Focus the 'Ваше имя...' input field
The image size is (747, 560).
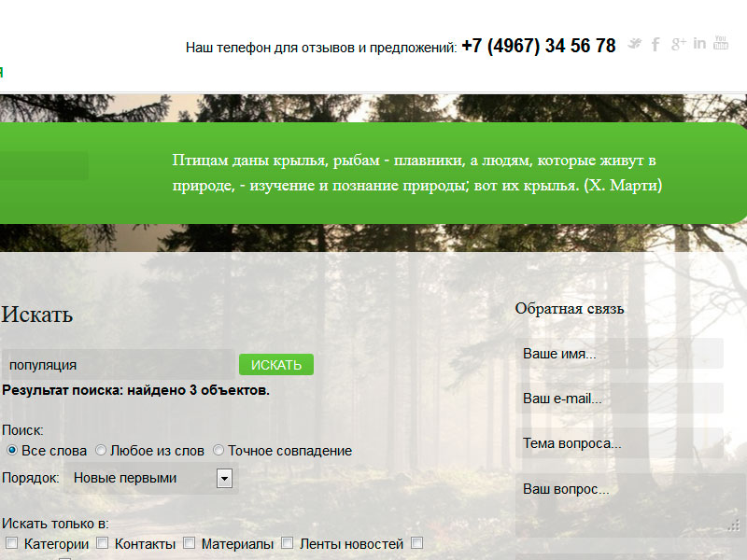[x=618, y=354]
